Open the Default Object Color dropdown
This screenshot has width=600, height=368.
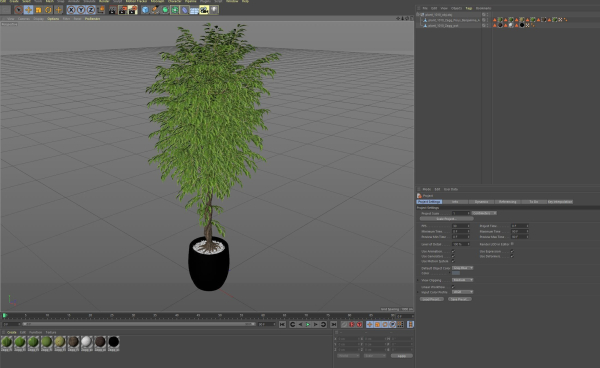(463, 268)
